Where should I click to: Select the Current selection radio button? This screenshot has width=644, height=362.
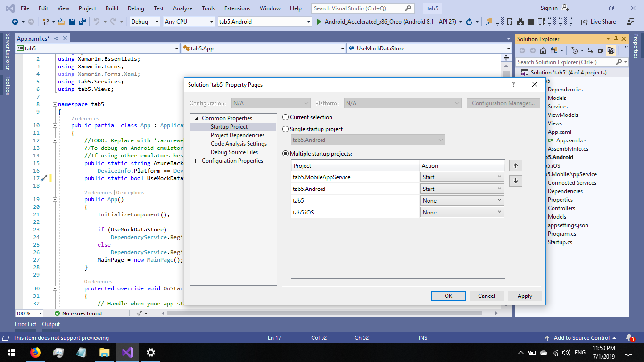click(x=285, y=117)
